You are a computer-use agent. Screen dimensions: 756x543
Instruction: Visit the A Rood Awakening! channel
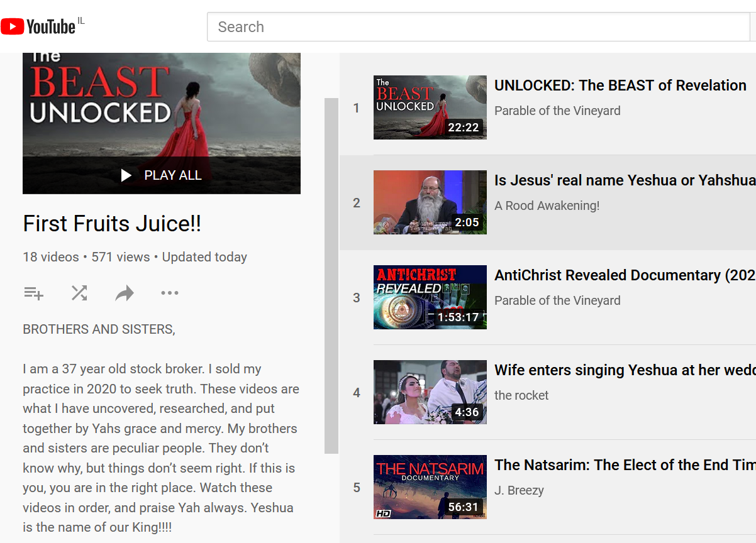coord(547,206)
